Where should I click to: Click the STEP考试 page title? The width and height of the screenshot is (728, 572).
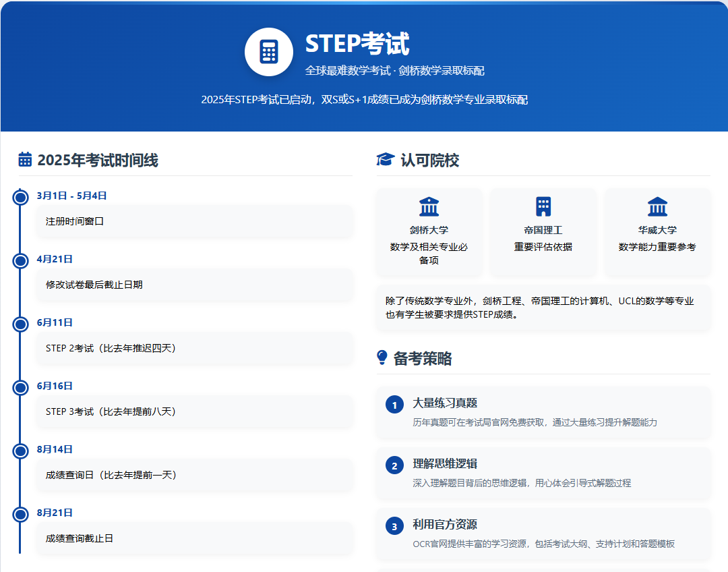357,44
